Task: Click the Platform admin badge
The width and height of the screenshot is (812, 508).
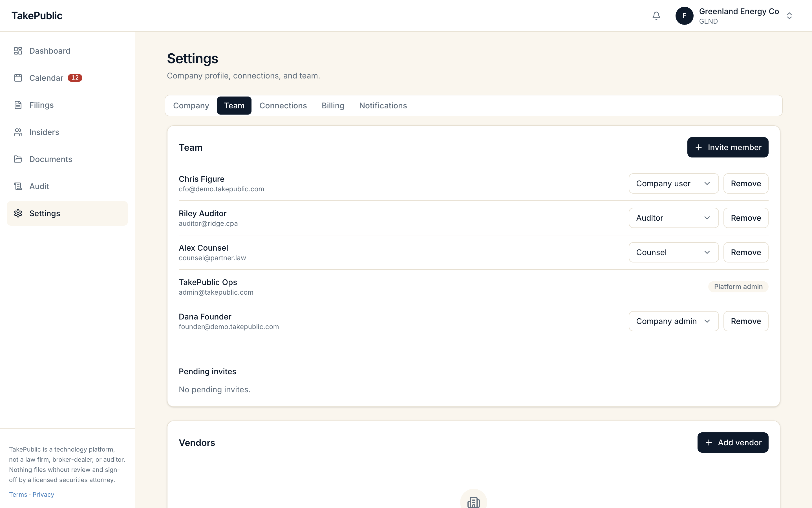Action: 738,286
